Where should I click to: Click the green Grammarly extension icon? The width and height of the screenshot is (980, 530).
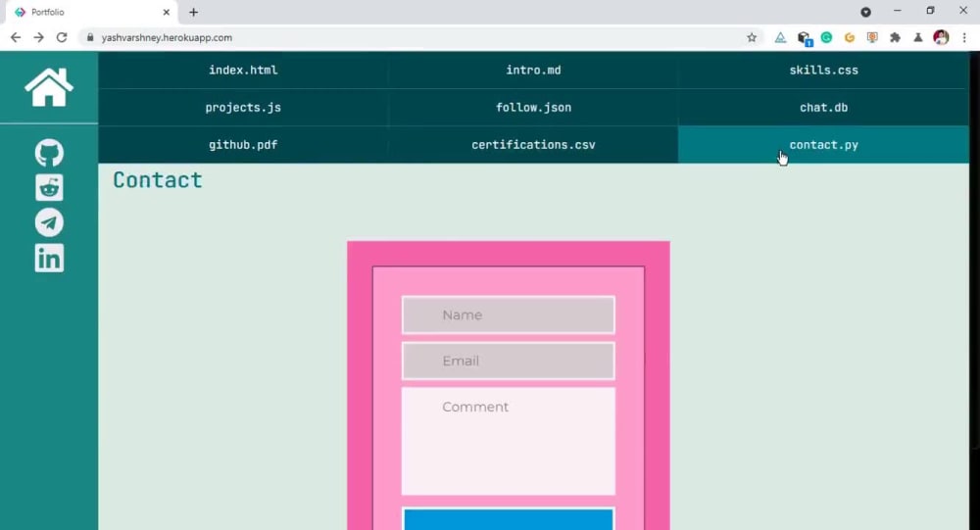826,37
